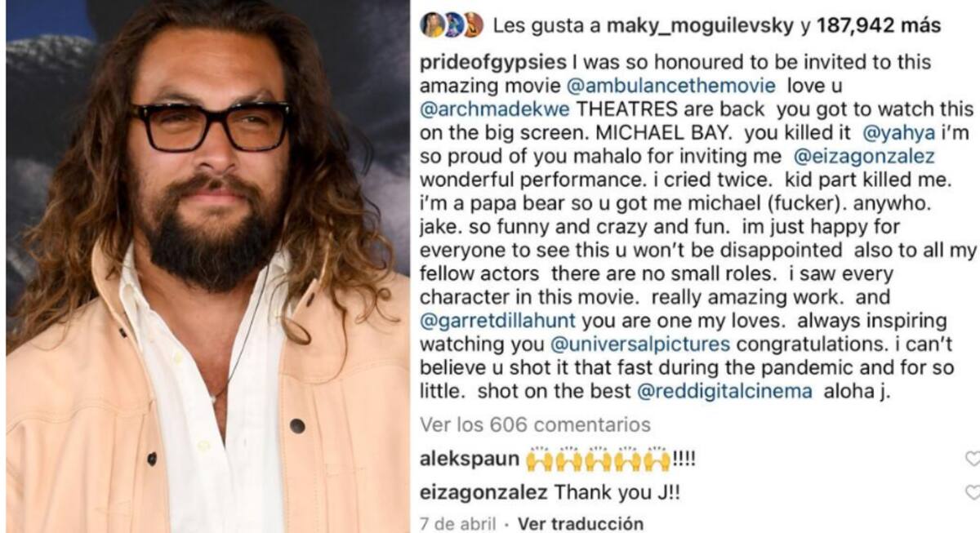Like eizagonzalez's comment with heart icon
The width and height of the screenshot is (980, 533).
tap(972, 492)
